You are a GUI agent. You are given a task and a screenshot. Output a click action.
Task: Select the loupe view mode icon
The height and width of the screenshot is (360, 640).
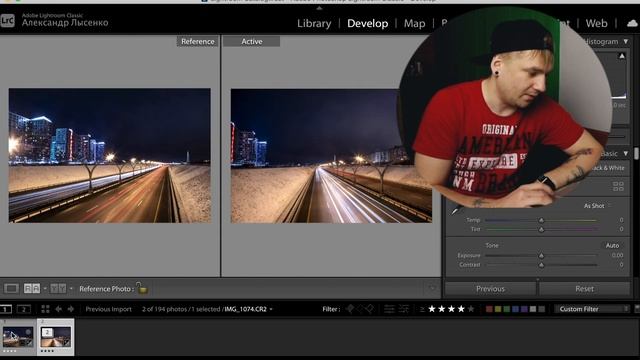[11, 289]
